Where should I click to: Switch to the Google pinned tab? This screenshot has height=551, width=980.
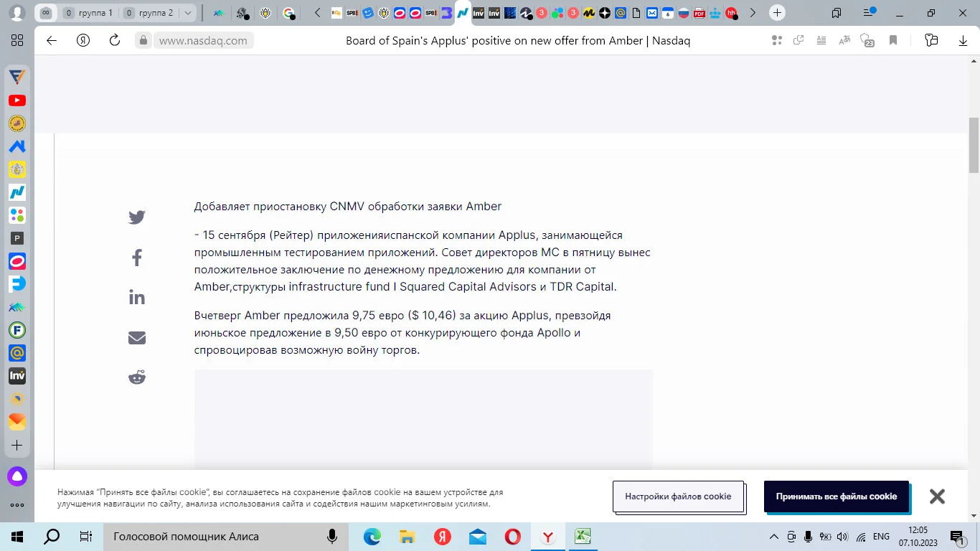[288, 13]
